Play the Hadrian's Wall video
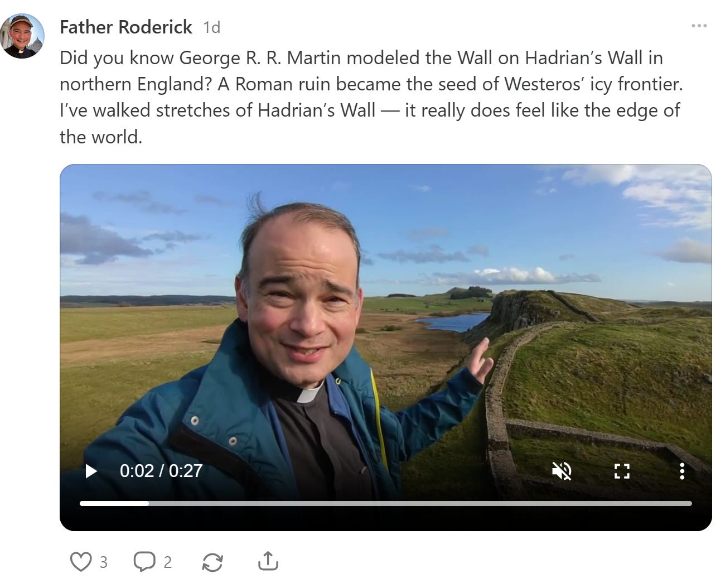716x588 pixels. (91, 471)
